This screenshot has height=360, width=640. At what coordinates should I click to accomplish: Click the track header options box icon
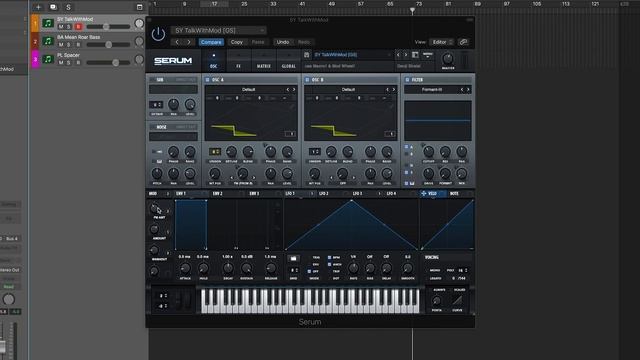point(140,7)
